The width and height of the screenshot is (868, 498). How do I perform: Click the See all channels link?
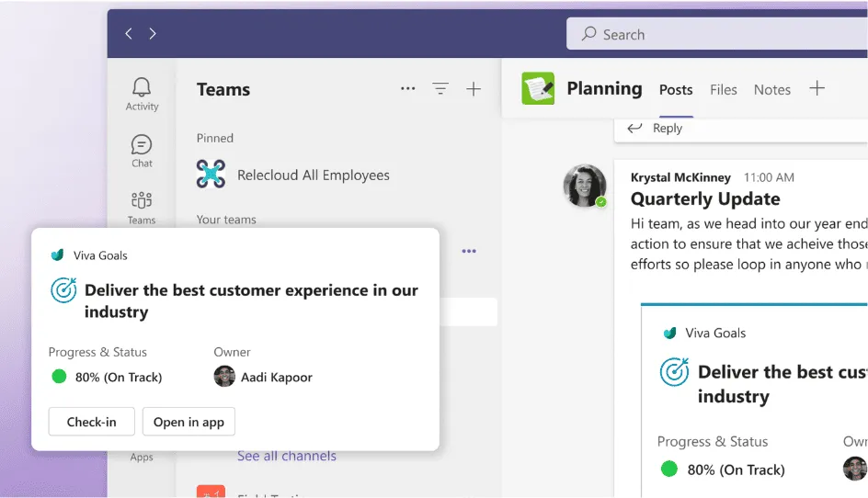click(x=286, y=456)
